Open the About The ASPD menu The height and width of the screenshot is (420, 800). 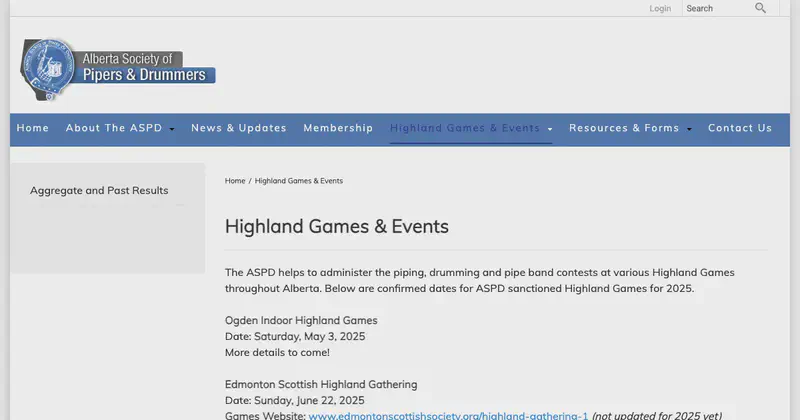click(114, 128)
